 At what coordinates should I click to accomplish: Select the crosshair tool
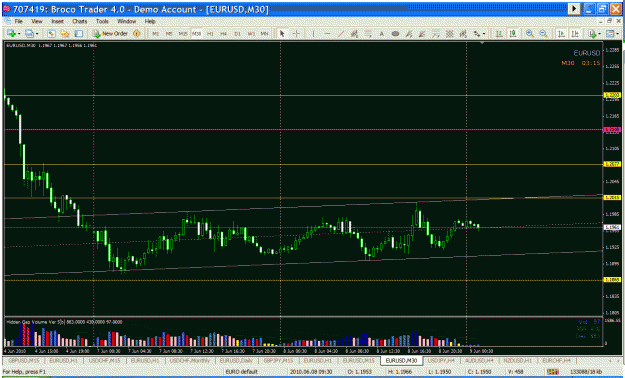point(296,34)
